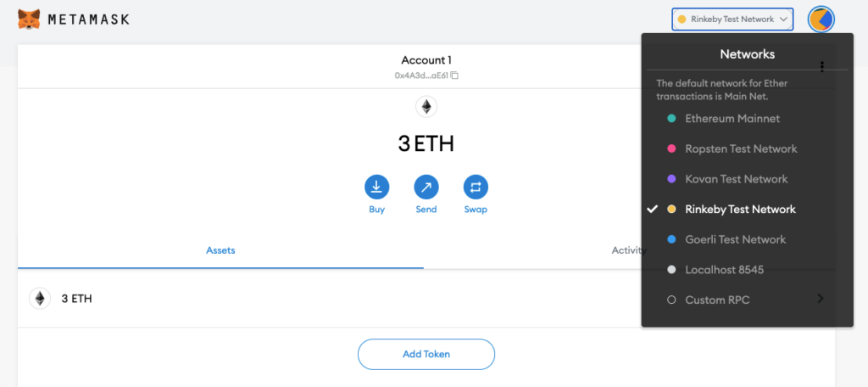This screenshot has width=868, height=387.
Task: Switch to the Assets tab
Action: coord(221,250)
